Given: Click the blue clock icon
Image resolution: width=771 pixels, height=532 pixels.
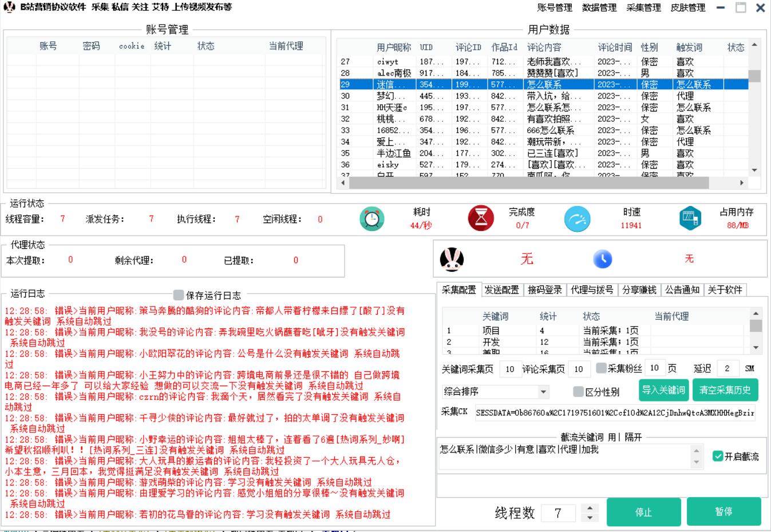Looking at the screenshot, I should point(602,259).
